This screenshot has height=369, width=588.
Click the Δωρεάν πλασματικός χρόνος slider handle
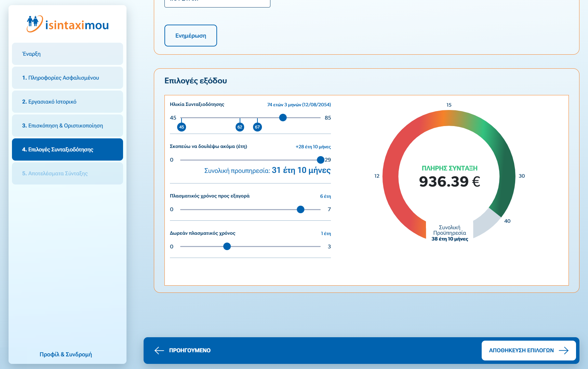pos(227,246)
